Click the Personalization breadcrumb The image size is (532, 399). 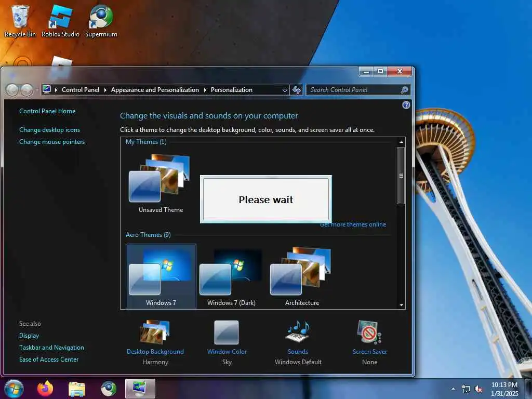tap(232, 90)
